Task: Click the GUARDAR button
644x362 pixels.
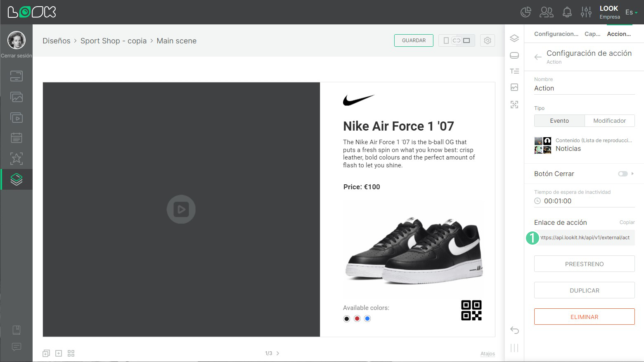Action: pos(414,40)
